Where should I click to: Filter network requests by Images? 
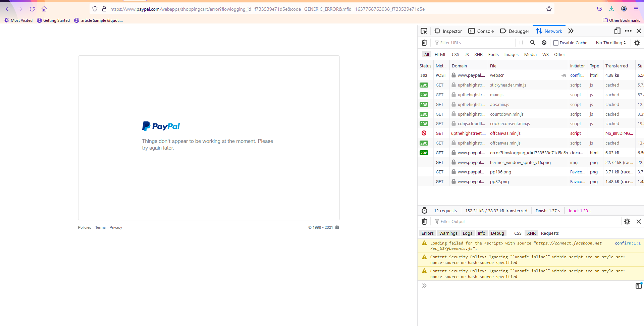pos(511,55)
